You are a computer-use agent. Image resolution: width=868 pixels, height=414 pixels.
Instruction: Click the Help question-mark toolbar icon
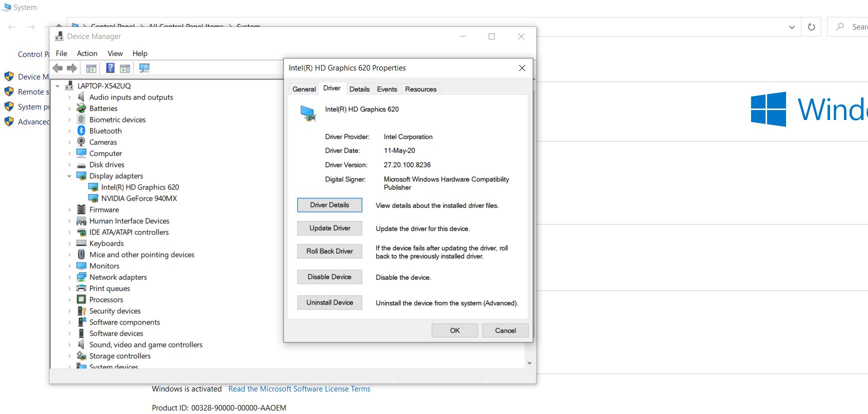[x=110, y=68]
